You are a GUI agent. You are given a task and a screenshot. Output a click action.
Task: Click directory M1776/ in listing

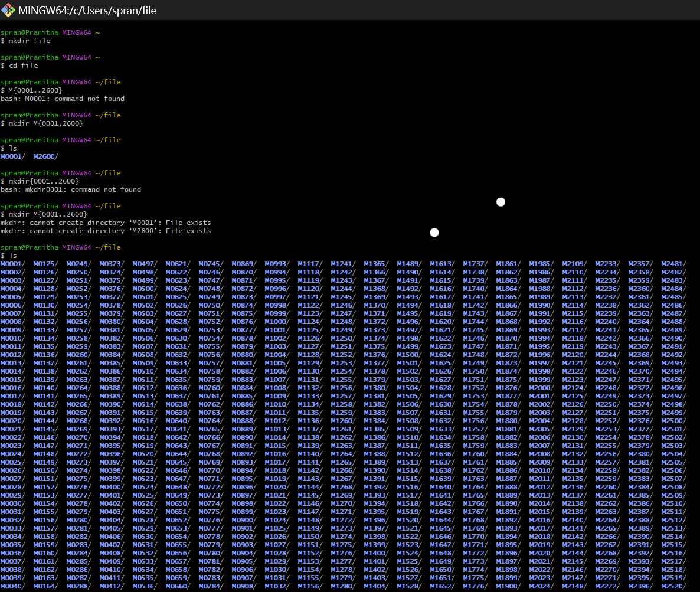pyautogui.click(x=475, y=586)
